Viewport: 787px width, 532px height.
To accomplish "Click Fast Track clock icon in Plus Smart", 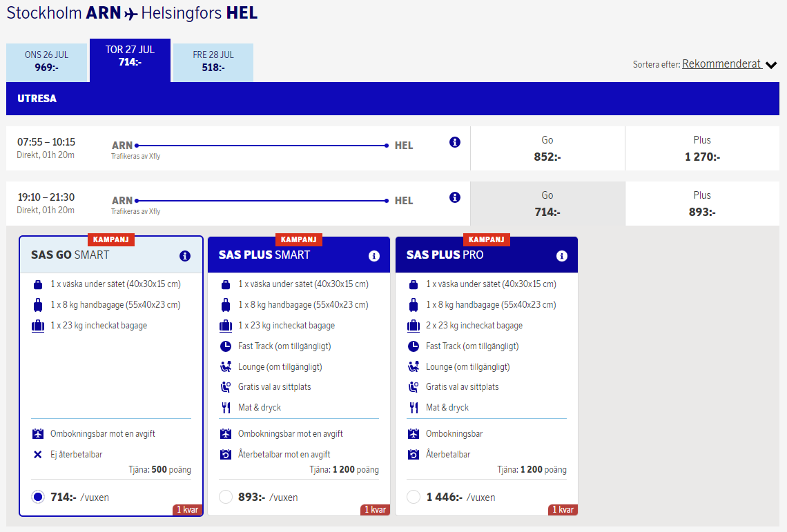I will pyautogui.click(x=226, y=346).
